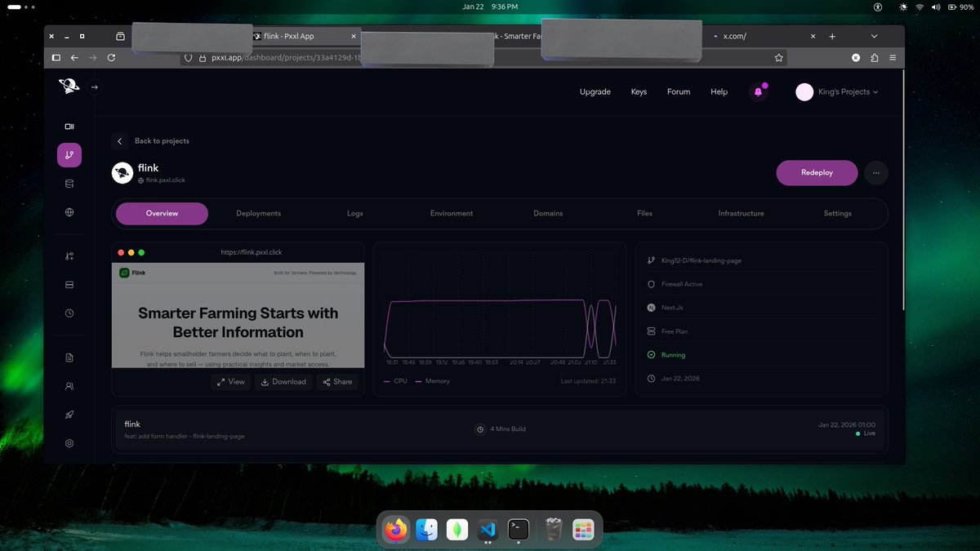980x551 pixels.
Task: Open the three-dot more options menu
Action: pyautogui.click(x=875, y=173)
